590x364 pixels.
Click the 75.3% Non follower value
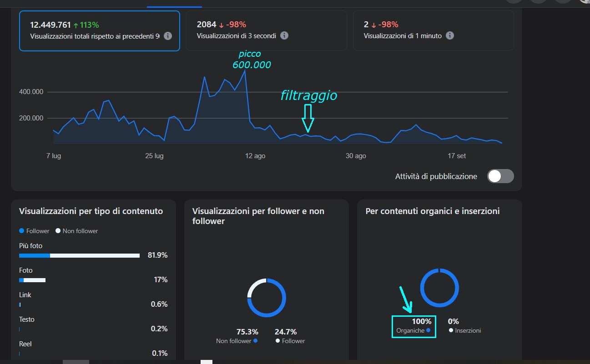(x=247, y=332)
